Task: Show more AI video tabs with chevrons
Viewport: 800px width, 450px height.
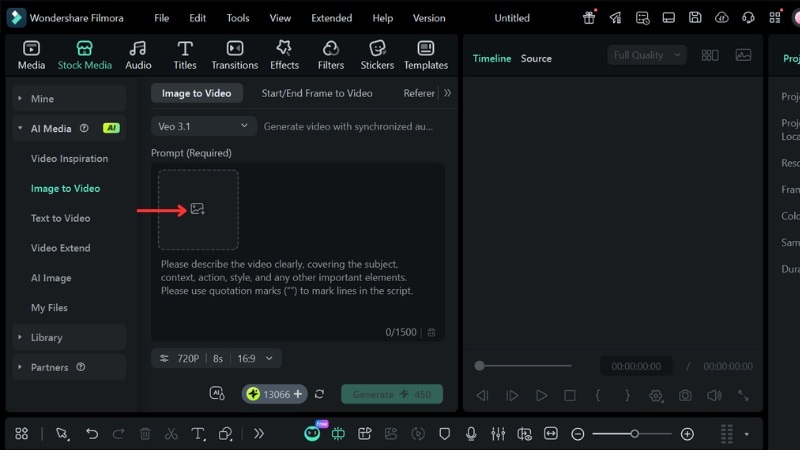Action: coord(447,93)
